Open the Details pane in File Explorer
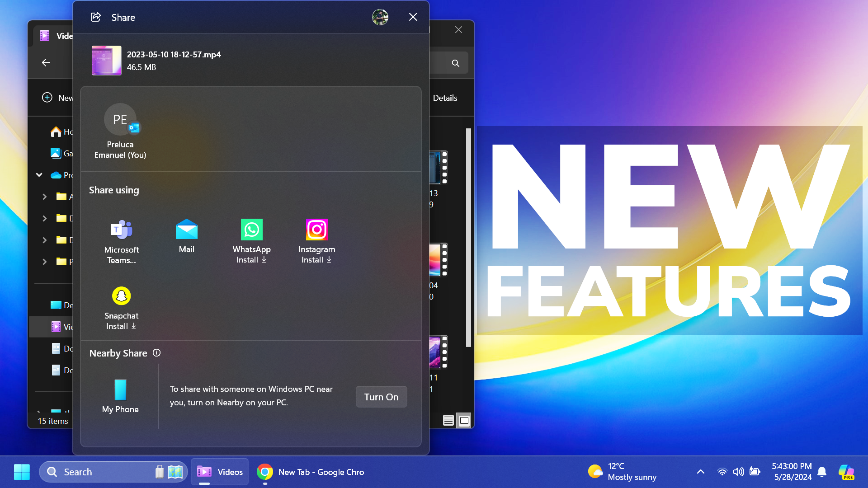Screen dimensions: 868x488 point(445,98)
